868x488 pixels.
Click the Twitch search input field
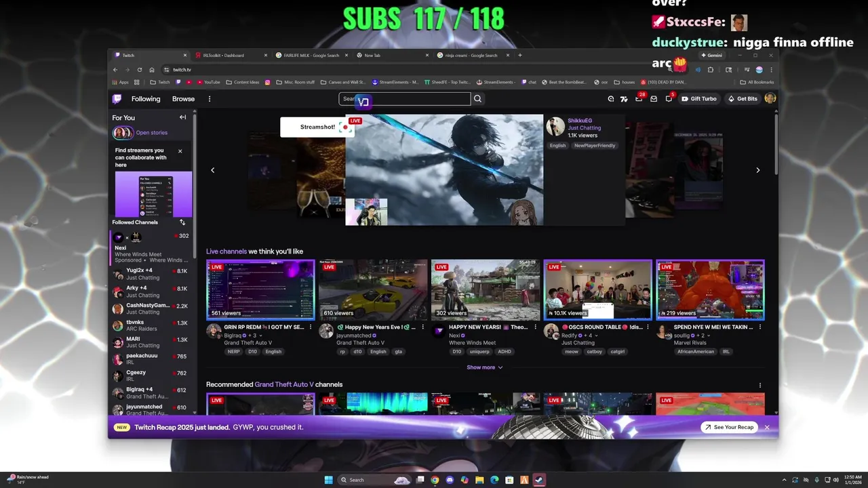405,99
